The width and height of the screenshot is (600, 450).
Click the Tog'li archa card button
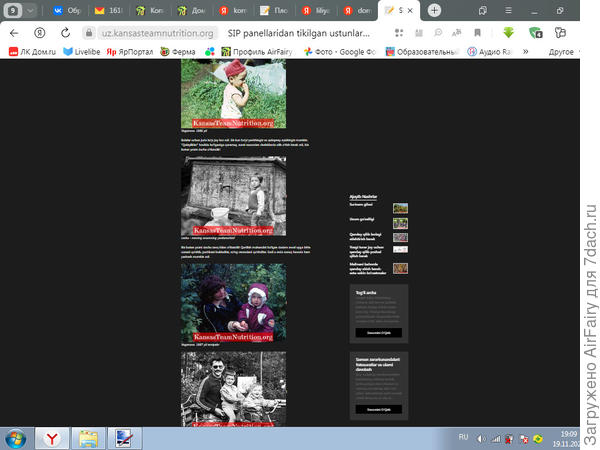tap(378, 331)
